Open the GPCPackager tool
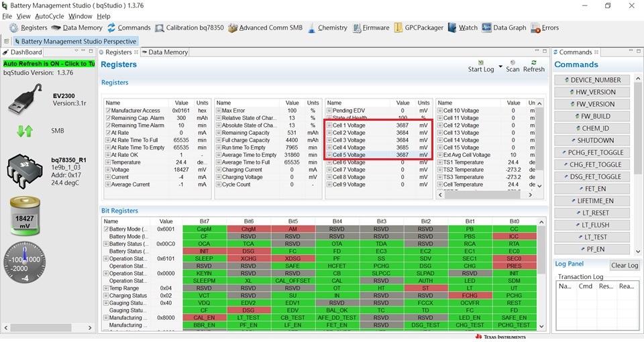The height and width of the screenshot is (342, 644). 419,28
